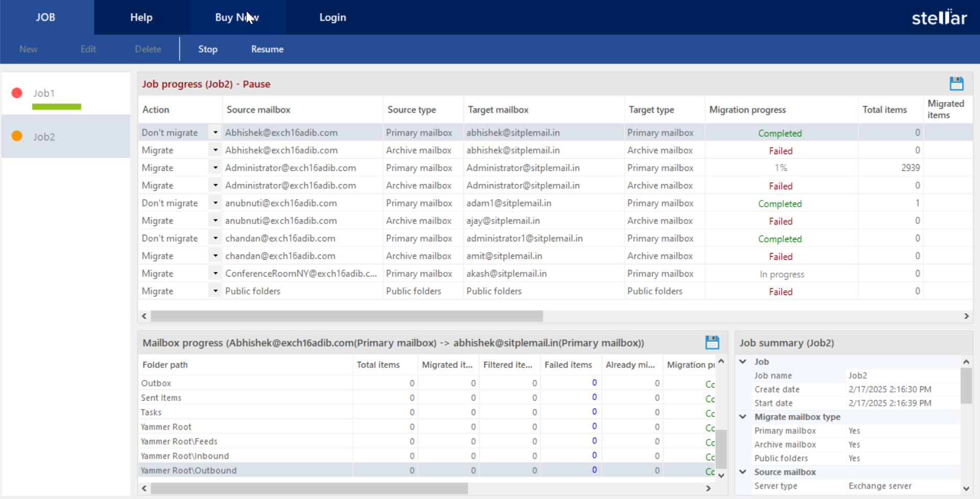Save the Job progress report via disk icon
This screenshot has height=499, width=980.
(x=956, y=84)
